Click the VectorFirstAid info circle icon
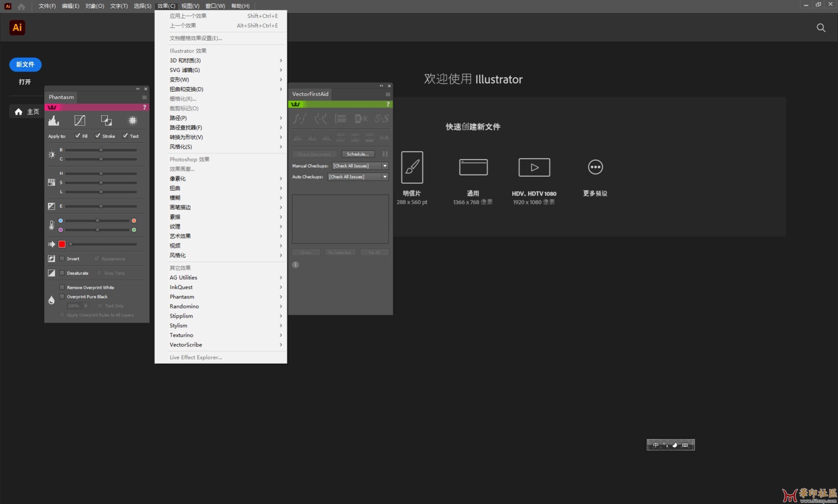Viewport: 838px width, 504px height. point(296,265)
